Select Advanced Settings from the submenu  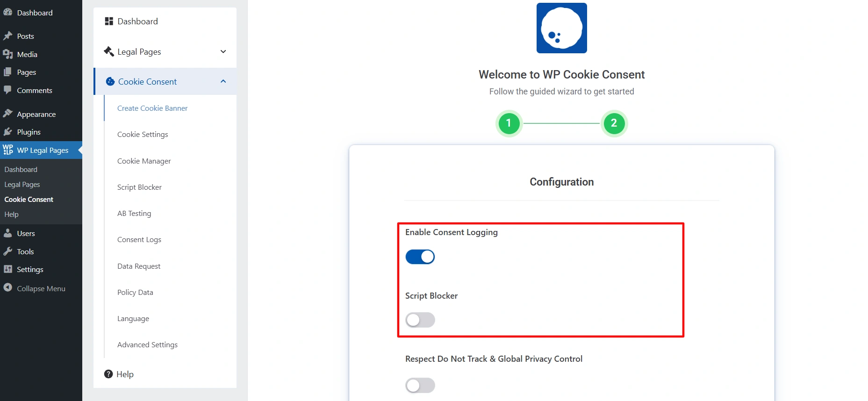coord(147,344)
